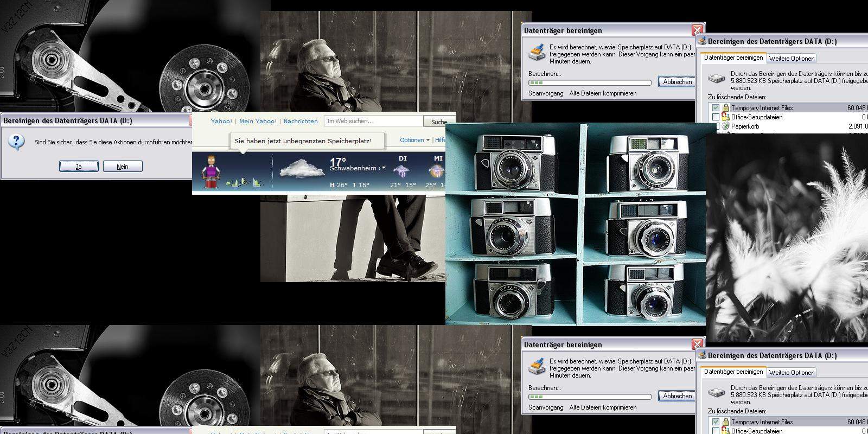Viewport: 868px width, 434px height.
Task: Open the vintage cameras shelf photo
Action: coord(575,224)
